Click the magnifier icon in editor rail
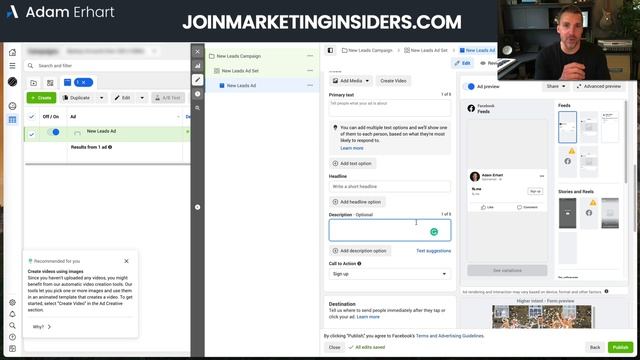The width and height of the screenshot is (640, 360). click(x=198, y=108)
